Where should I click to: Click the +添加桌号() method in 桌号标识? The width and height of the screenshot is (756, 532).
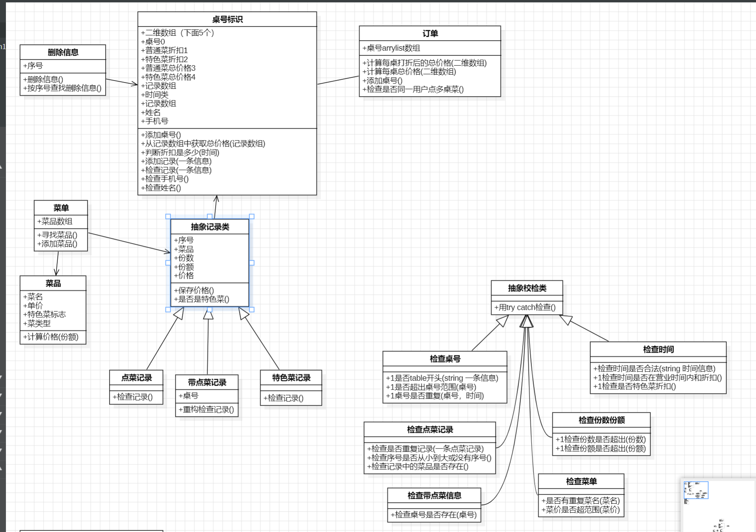point(161,135)
